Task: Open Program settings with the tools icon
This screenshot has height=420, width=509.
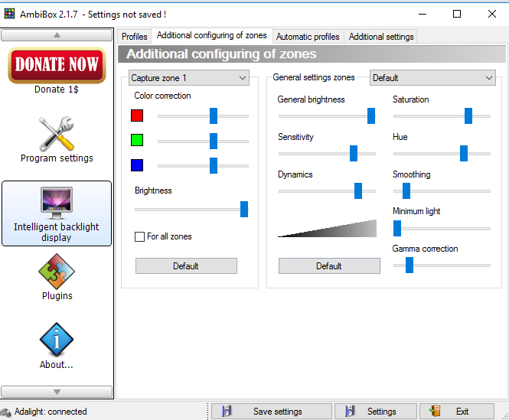Action: coord(57,134)
